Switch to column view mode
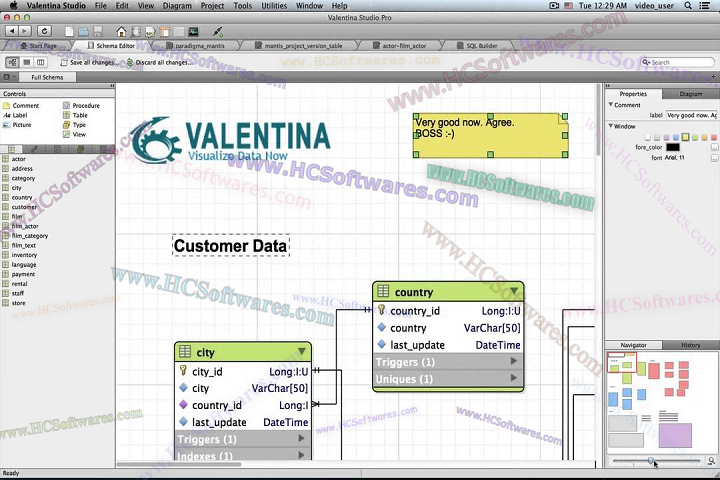The width and height of the screenshot is (720, 480). coord(40,62)
